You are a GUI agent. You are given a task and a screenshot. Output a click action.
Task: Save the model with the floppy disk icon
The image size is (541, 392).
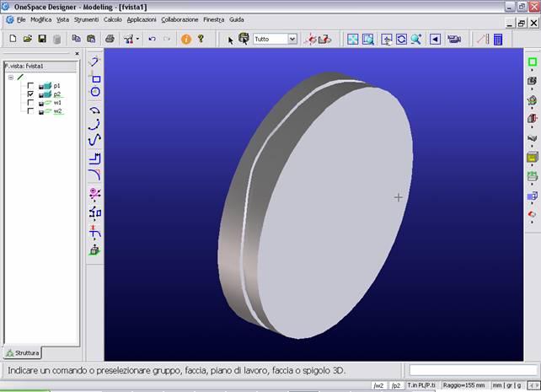pos(42,39)
